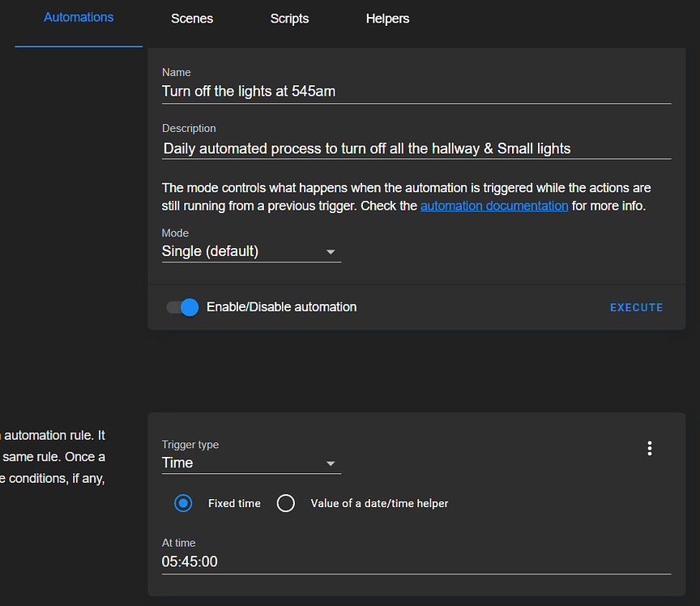This screenshot has height=606, width=700.
Task: Click the 'Fixed time' option label
Action: click(x=234, y=503)
